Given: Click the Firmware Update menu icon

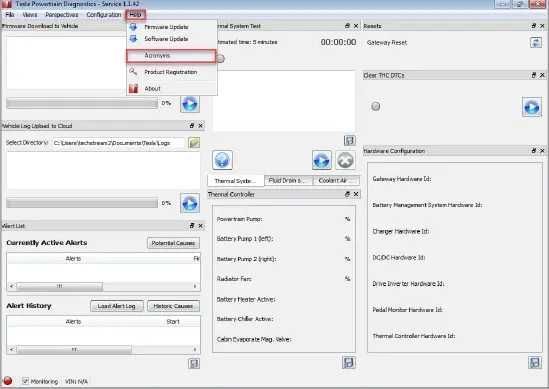Looking at the screenshot, I should pyautogui.click(x=133, y=27).
